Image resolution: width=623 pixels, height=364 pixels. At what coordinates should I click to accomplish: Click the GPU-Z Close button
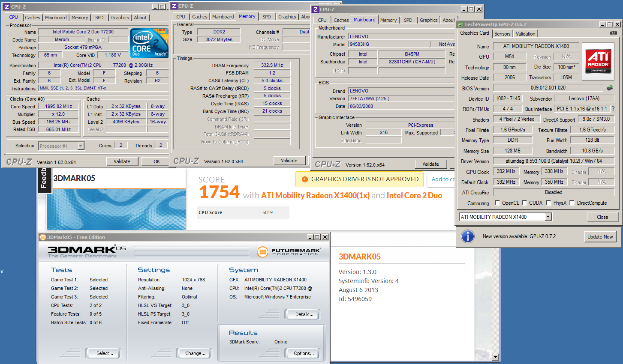click(x=602, y=217)
